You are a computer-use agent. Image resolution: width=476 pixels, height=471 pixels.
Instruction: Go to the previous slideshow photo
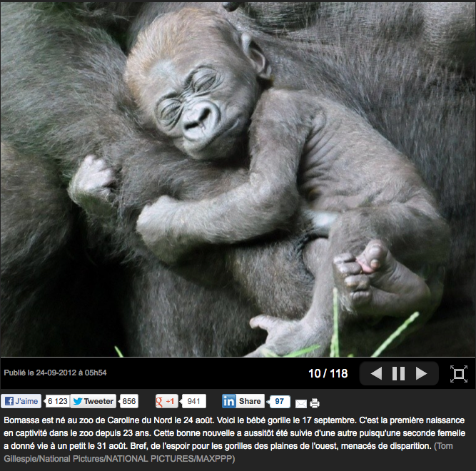click(376, 373)
